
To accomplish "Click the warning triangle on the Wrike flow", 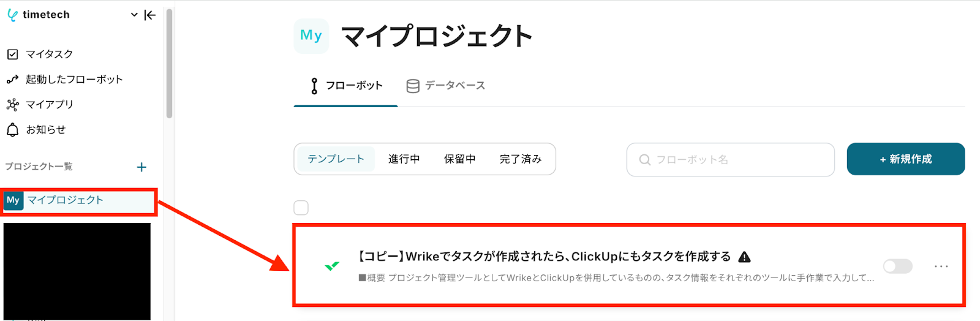I will pyautogui.click(x=744, y=257).
